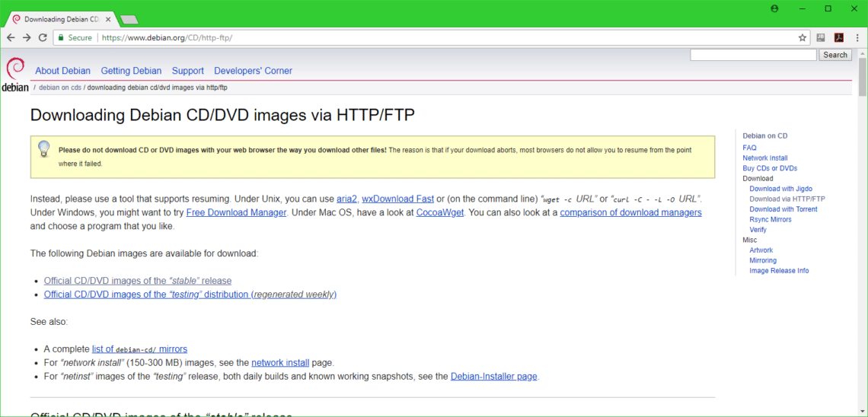Go back to the previous page
868x417 pixels.
pos(11,38)
